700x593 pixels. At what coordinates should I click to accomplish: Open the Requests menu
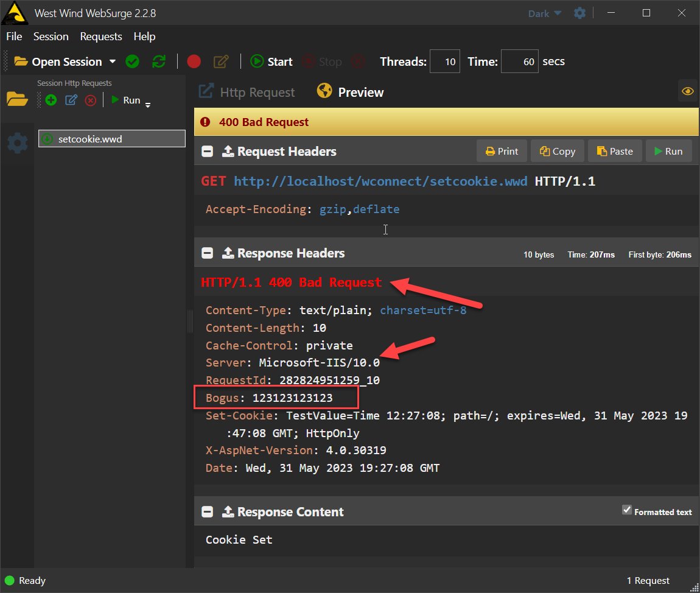(100, 37)
